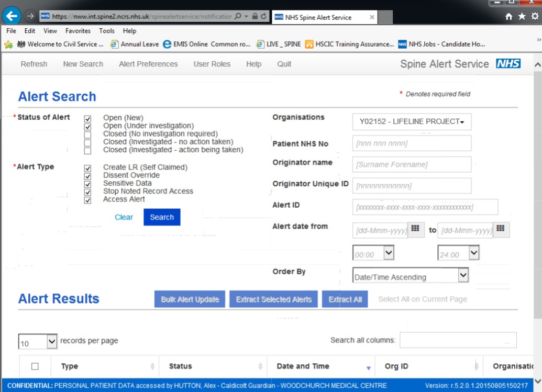Toggle Open (New) status checkbox
This screenshot has width=542, height=392.
(88, 119)
